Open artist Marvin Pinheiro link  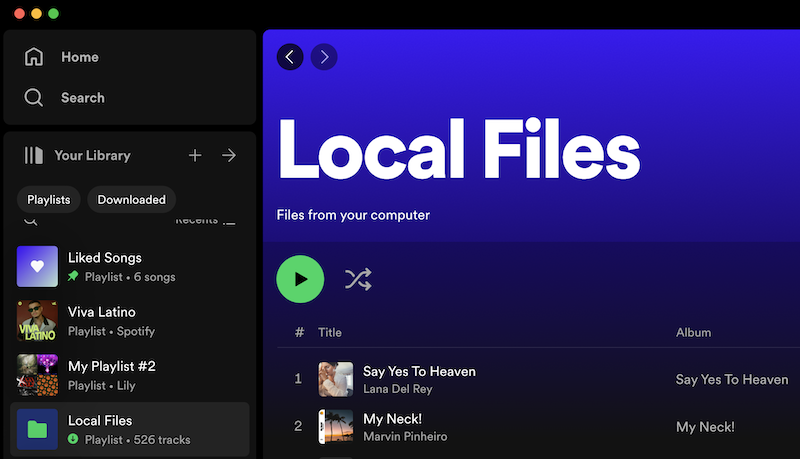(405, 437)
